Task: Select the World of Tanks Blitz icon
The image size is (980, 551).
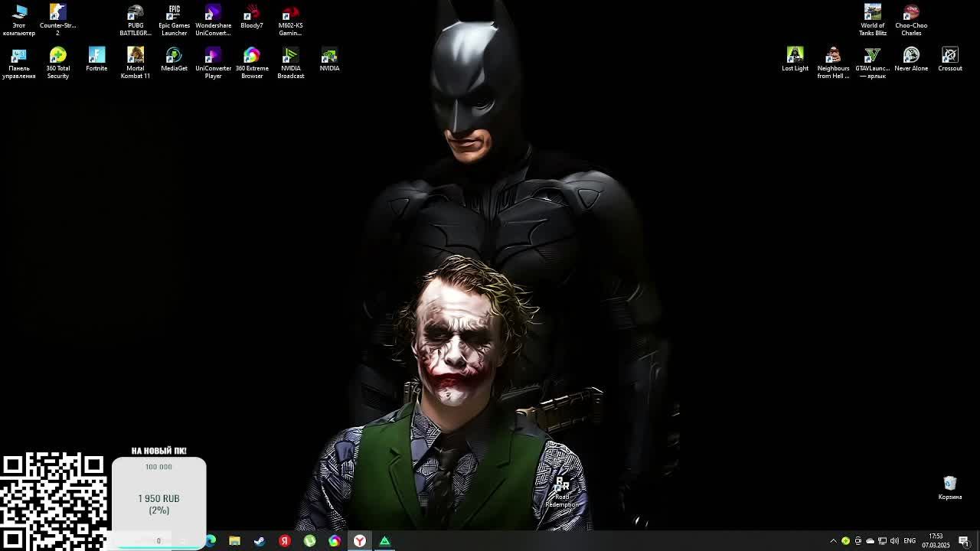Action: pos(872,20)
